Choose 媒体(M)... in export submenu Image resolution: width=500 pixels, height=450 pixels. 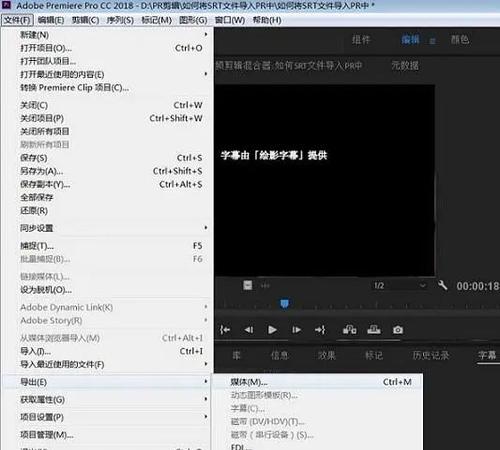[318, 382]
